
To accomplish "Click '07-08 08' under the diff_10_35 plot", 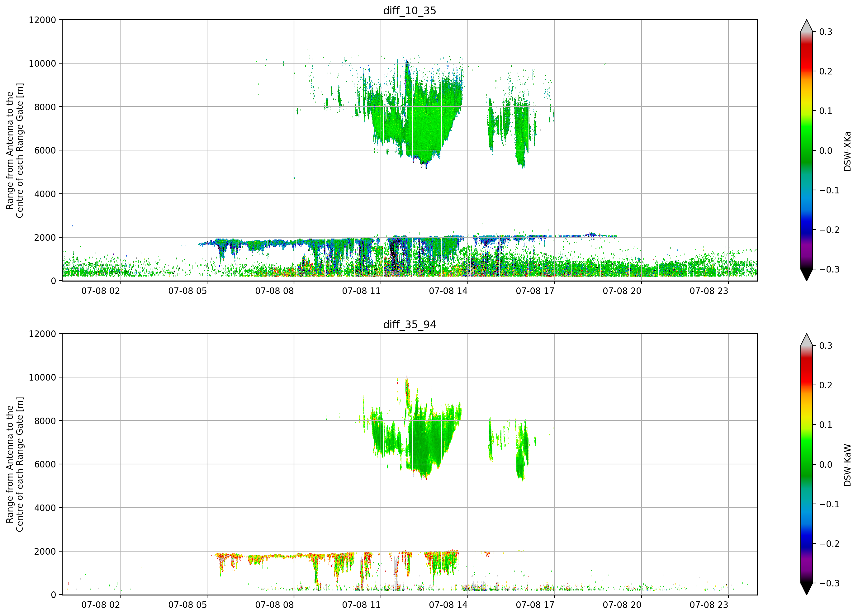I will coord(274,291).
